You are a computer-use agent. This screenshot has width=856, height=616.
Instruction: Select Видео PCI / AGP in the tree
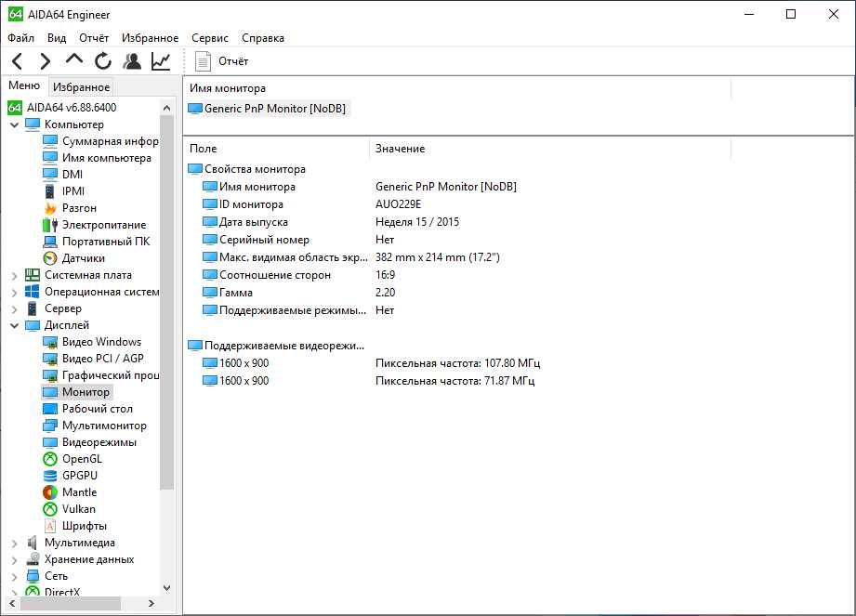point(102,359)
